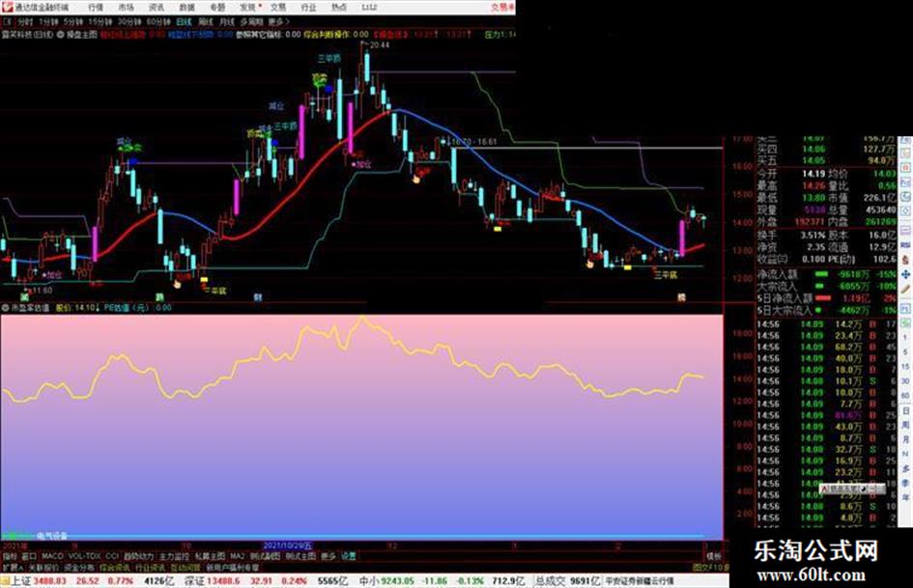Click the 中小 index value in status bar
913x588 pixels.
[398, 581]
